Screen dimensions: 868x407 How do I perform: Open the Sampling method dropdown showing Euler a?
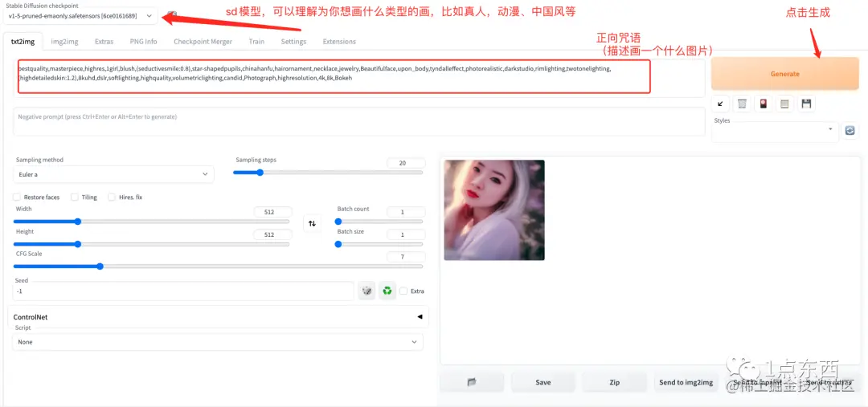coord(113,174)
